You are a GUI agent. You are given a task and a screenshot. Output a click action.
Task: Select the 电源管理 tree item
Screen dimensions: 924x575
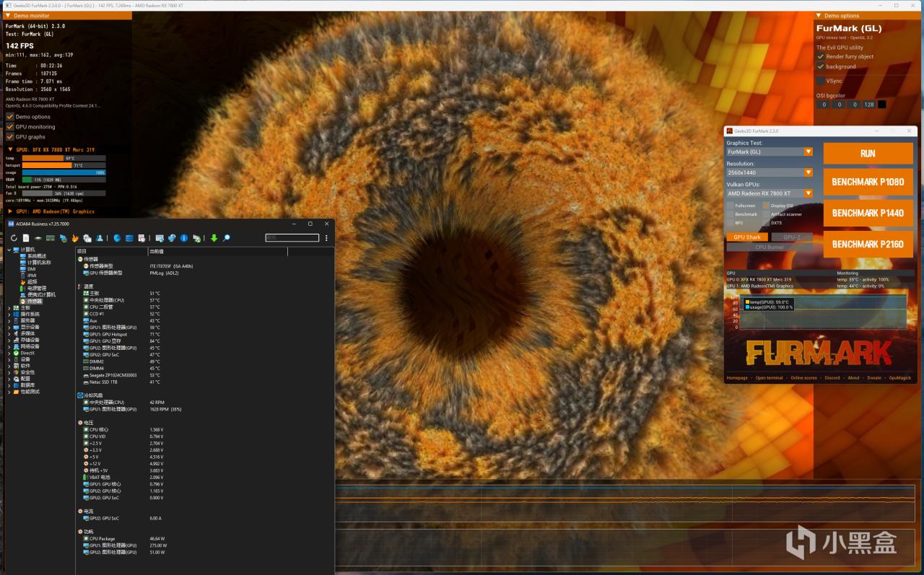(x=36, y=288)
